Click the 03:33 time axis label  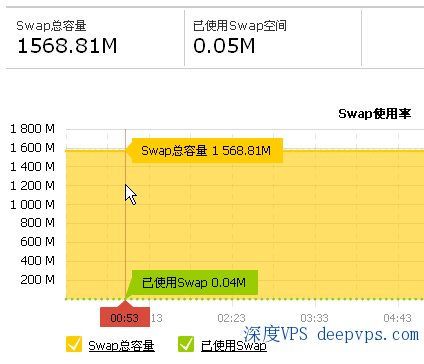point(314,318)
